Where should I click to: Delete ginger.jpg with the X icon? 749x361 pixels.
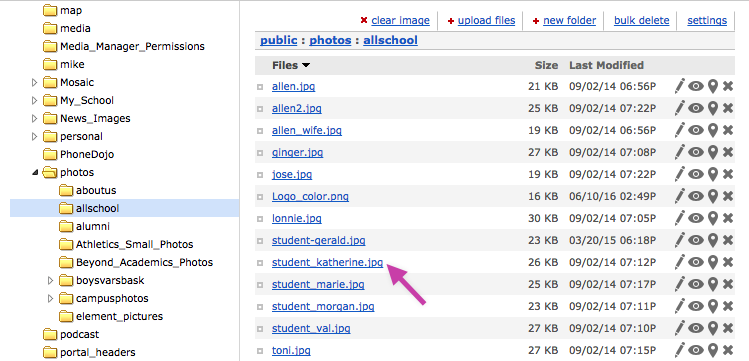coord(728,152)
